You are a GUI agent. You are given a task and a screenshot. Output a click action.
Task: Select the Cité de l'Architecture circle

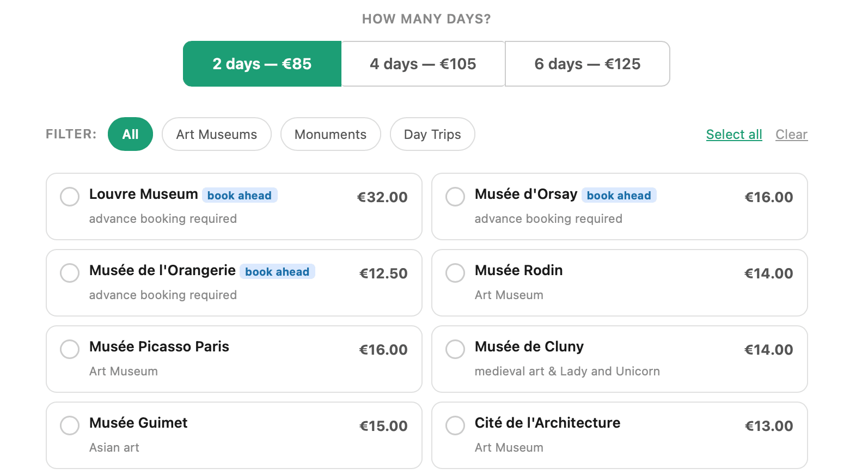(455, 426)
